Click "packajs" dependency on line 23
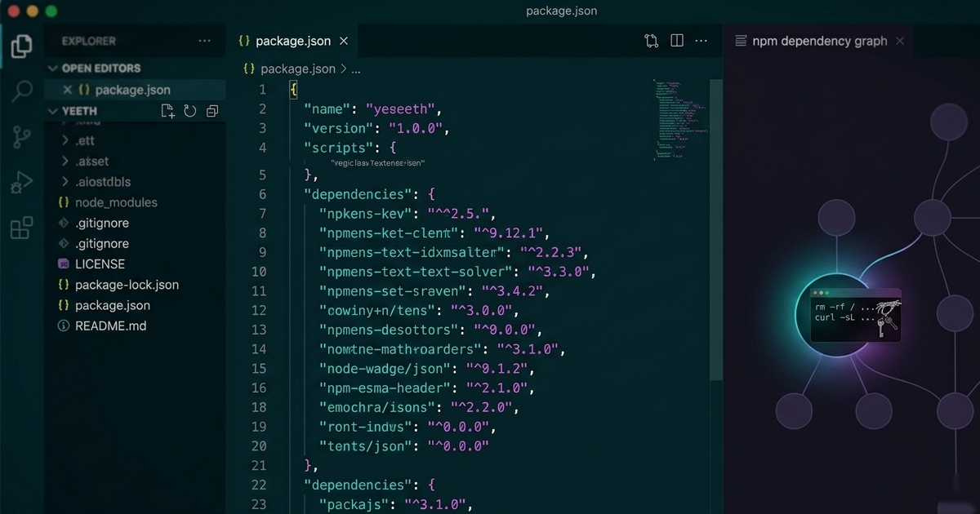980x514 pixels. tap(356, 504)
